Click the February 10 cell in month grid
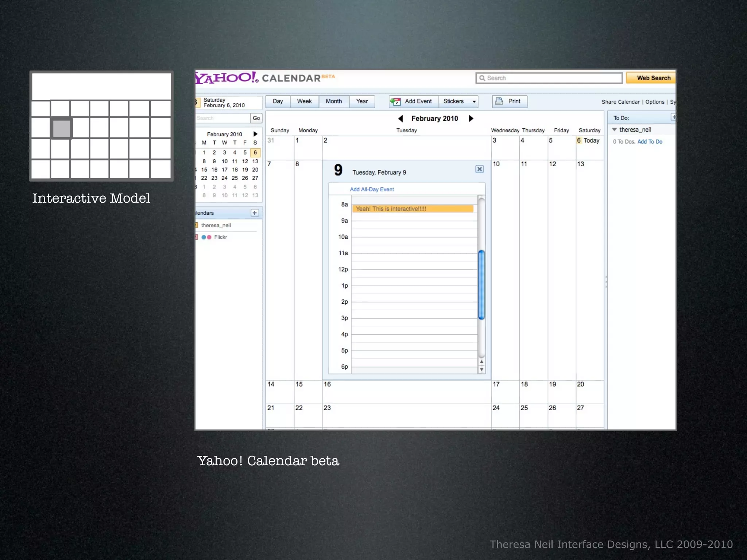Viewport: 747px width, 560px height. click(x=505, y=270)
